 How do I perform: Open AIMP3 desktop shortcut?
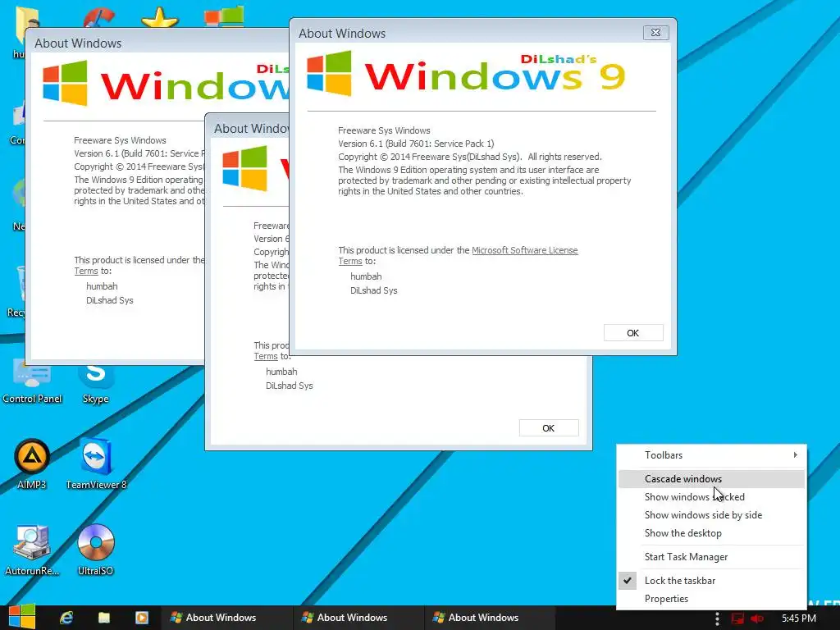pos(32,464)
